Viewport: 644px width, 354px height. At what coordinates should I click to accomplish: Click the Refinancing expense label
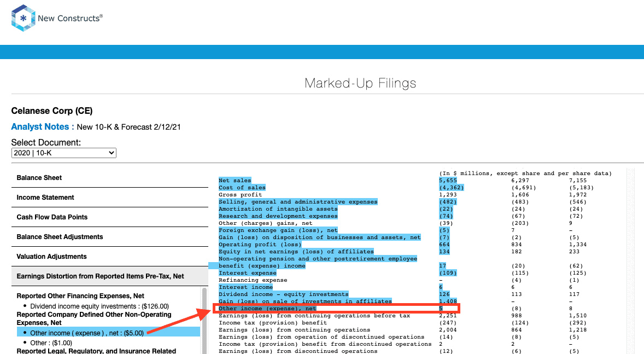click(253, 280)
